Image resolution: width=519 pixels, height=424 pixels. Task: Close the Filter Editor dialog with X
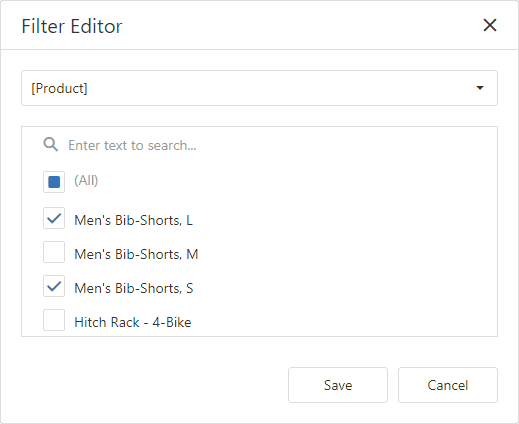pos(490,25)
